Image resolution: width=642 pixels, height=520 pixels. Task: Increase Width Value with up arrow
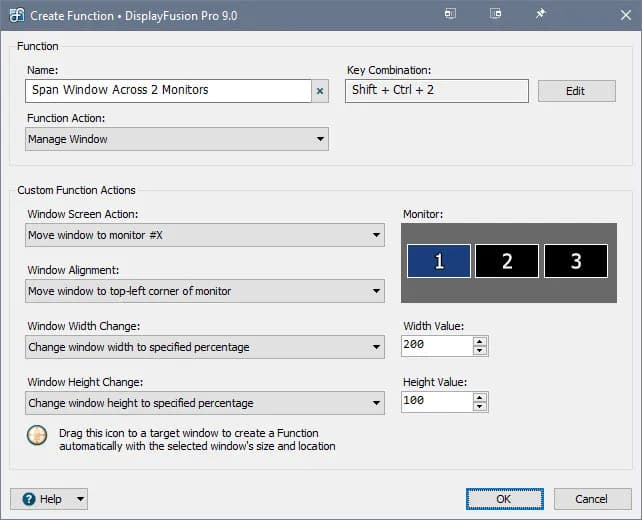(480, 341)
